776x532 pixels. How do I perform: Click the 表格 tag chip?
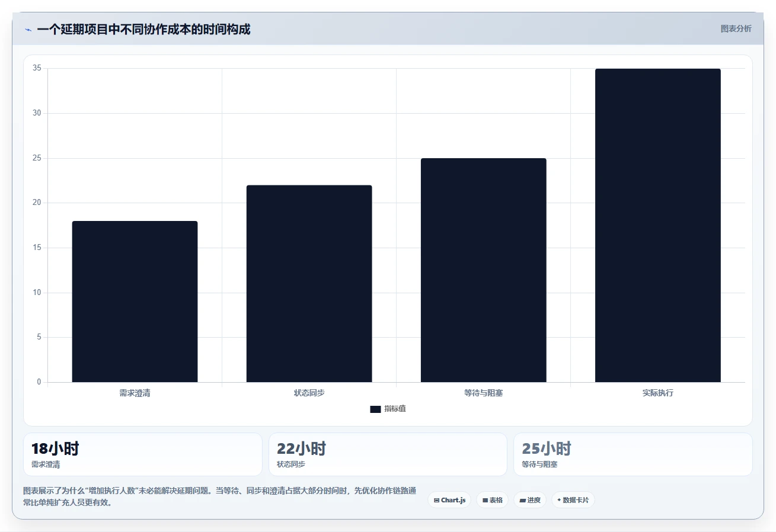pos(492,500)
